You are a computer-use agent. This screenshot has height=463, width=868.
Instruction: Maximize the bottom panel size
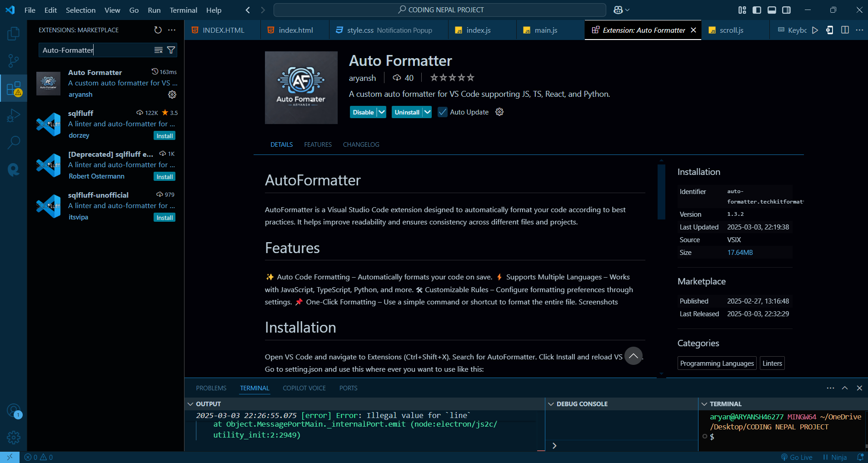click(x=845, y=388)
